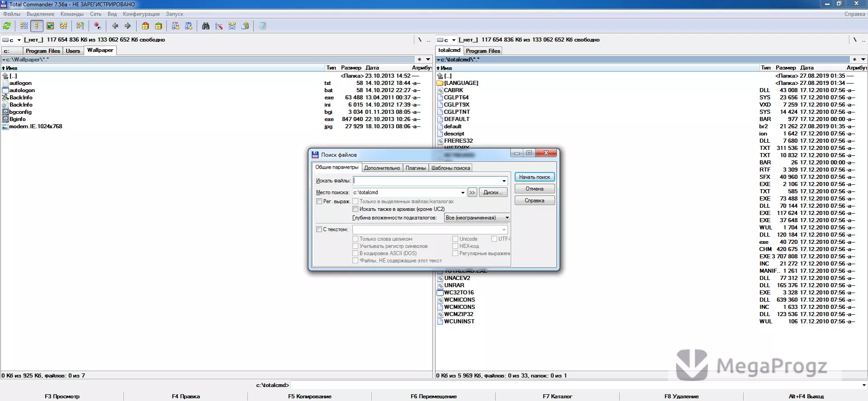This screenshot has height=401, width=868.
Task: Open the 'Дополнительно' search tab
Action: [382, 168]
